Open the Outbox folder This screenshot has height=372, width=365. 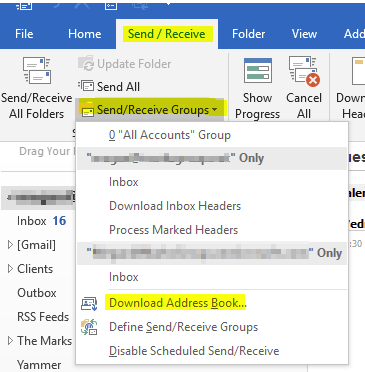[x=37, y=293]
